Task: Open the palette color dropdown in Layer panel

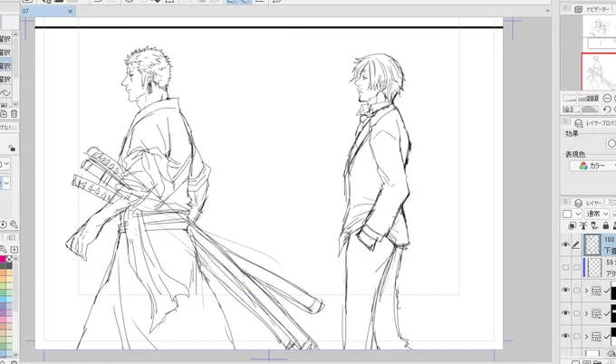Action: coord(572,214)
